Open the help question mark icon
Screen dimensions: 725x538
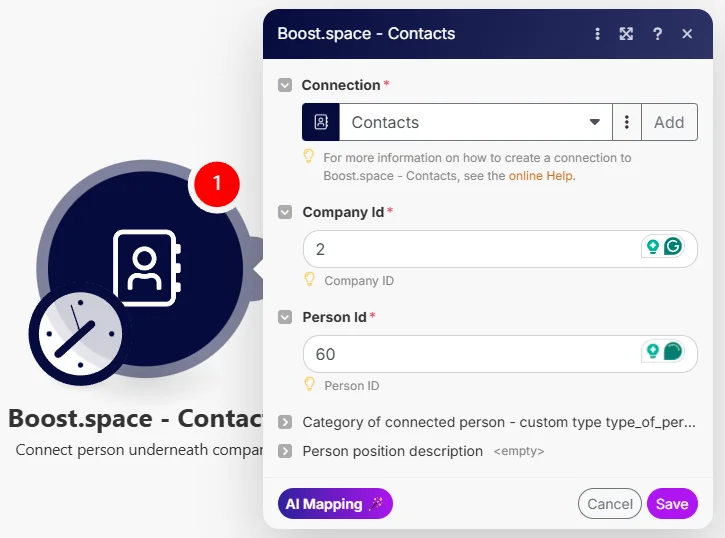(x=657, y=34)
